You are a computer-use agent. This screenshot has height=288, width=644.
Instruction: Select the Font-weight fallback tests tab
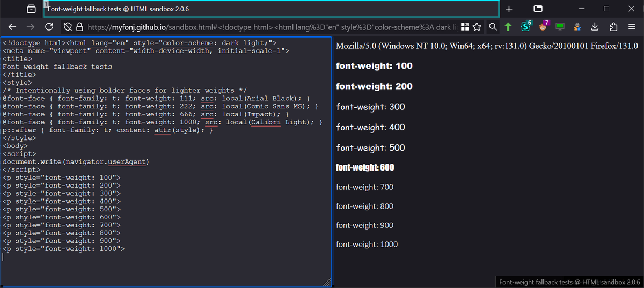pyautogui.click(x=272, y=9)
